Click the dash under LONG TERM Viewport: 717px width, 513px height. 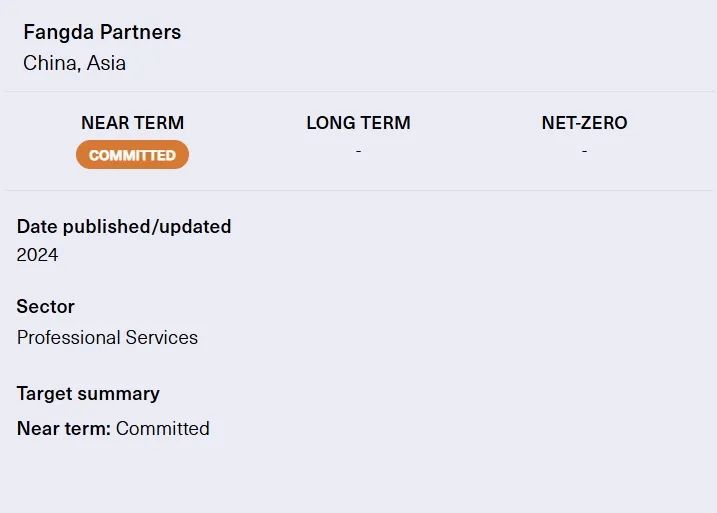(x=358, y=150)
